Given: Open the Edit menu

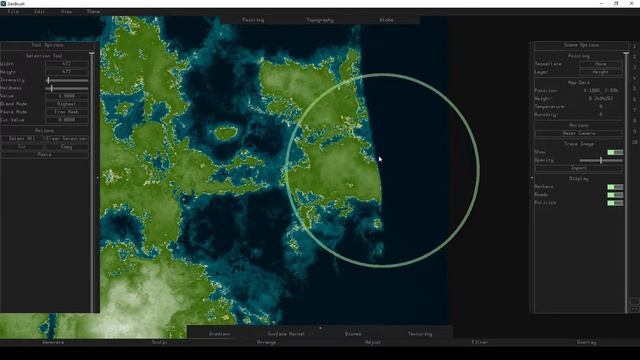Looking at the screenshot, I should [40, 12].
